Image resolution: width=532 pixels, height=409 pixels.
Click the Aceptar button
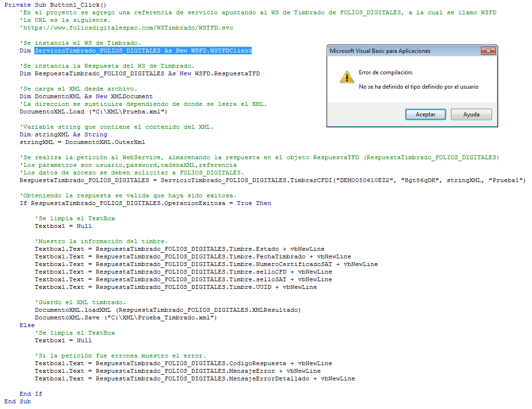click(x=425, y=114)
